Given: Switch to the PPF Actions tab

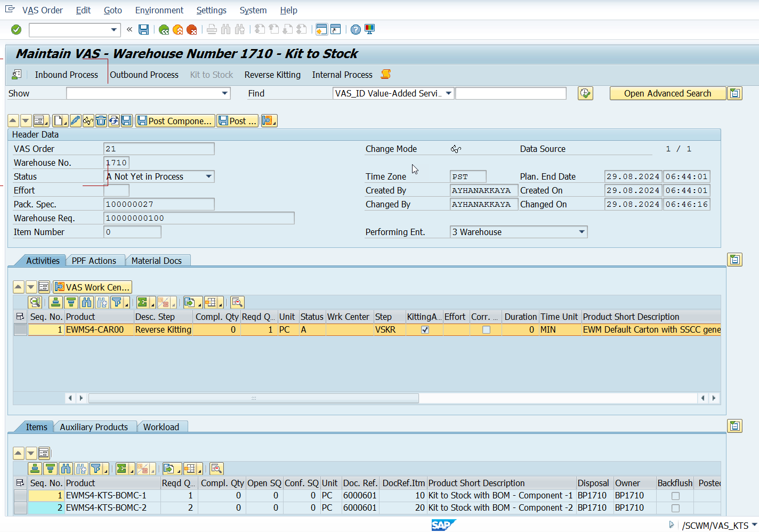Looking at the screenshot, I should [x=94, y=261].
